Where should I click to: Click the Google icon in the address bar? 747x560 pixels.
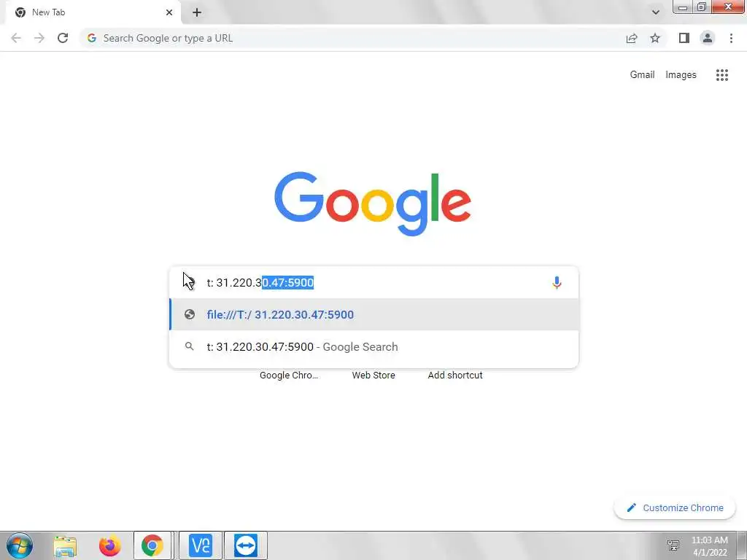pyautogui.click(x=92, y=38)
